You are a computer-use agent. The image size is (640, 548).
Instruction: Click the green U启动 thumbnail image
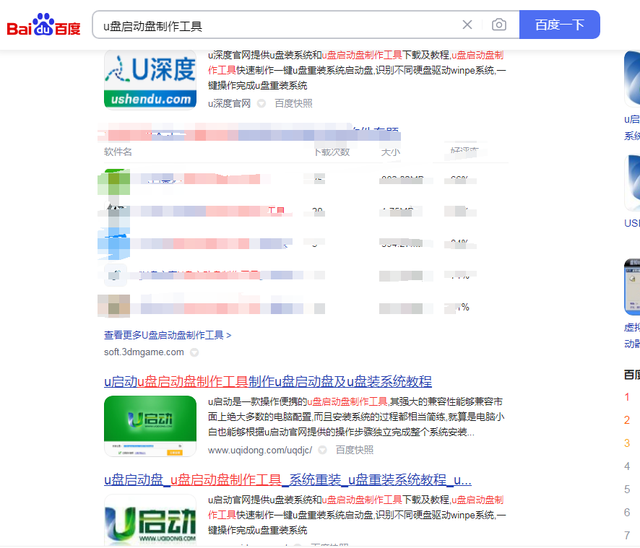coord(150,426)
